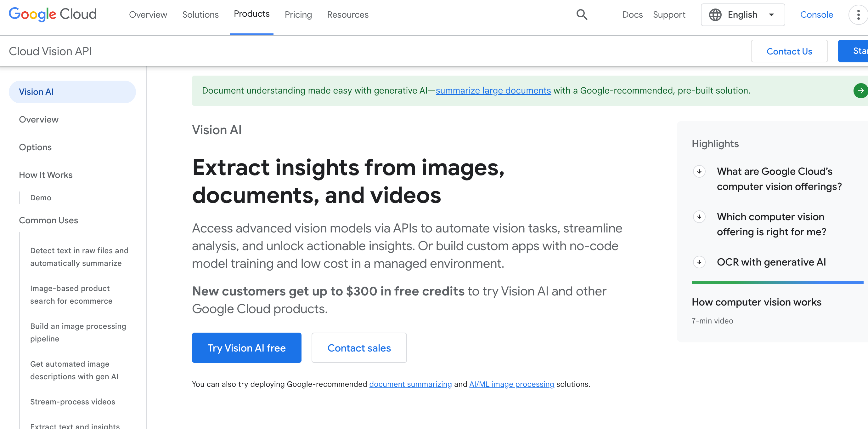This screenshot has width=868, height=429.
Task: Follow the "summarize large documents" link
Action: click(493, 90)
